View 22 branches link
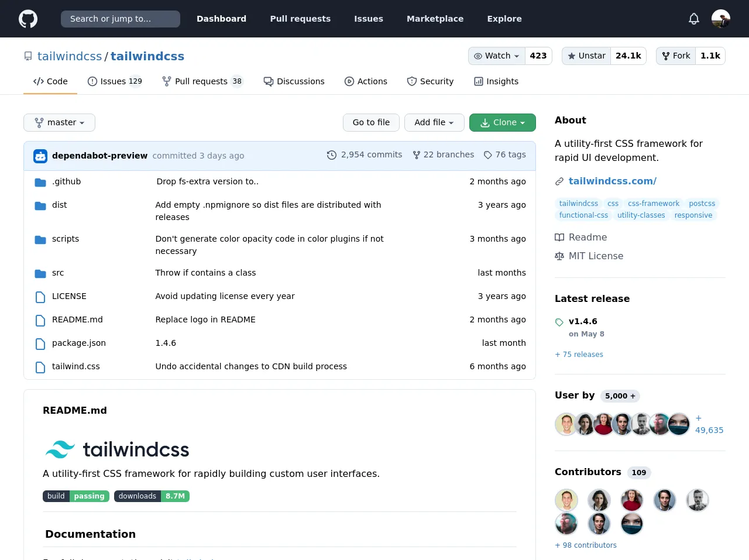 coord(443,154)
